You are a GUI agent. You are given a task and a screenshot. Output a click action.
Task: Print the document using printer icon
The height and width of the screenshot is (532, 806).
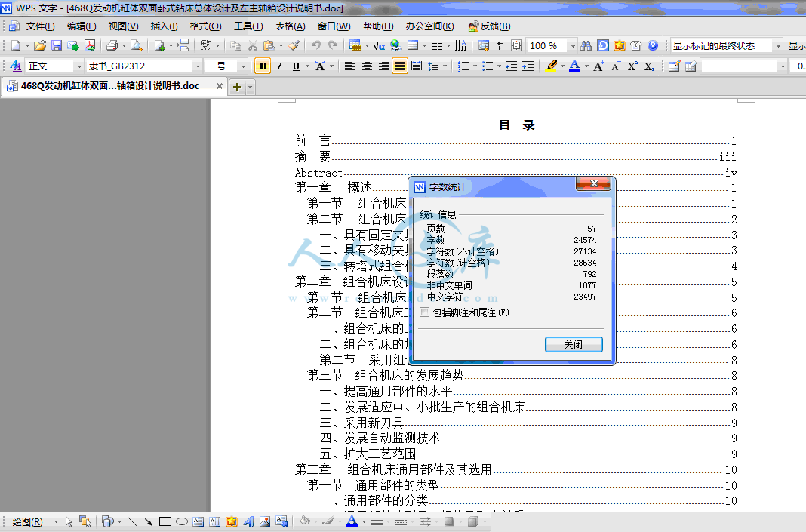click(x=112, y=46)
